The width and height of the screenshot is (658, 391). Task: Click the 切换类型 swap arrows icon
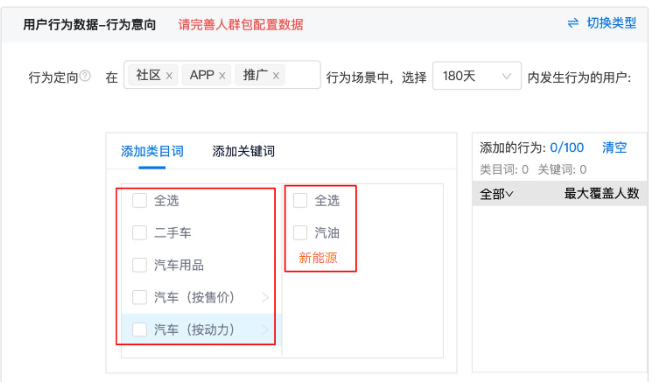point(573,23)
